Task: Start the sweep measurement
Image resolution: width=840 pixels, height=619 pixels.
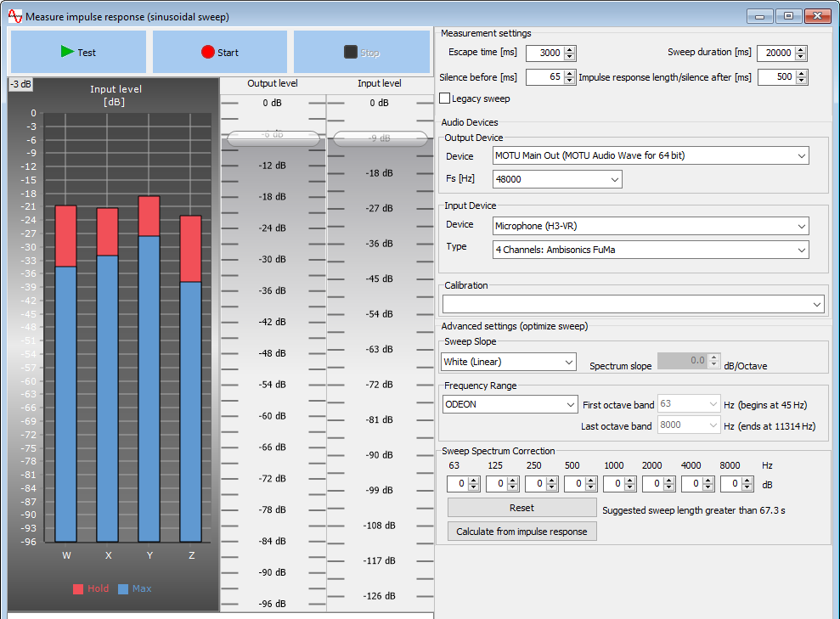Action: pos(220,52)
